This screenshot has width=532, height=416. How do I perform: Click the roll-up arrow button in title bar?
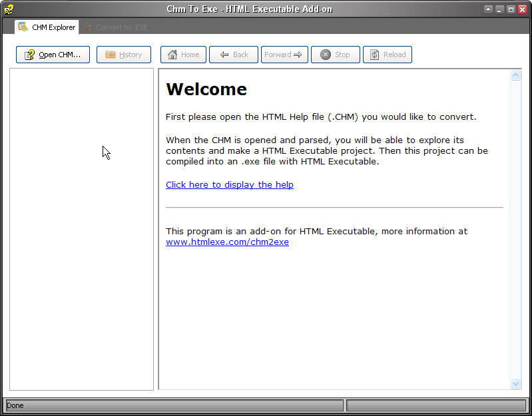click(488, 9)
